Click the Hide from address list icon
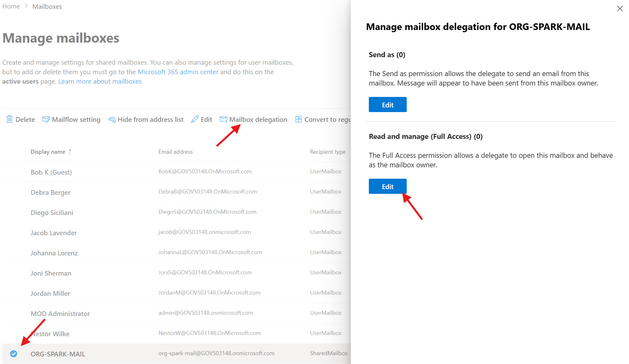This screenshot has height=364, width=629. (112, 120)
